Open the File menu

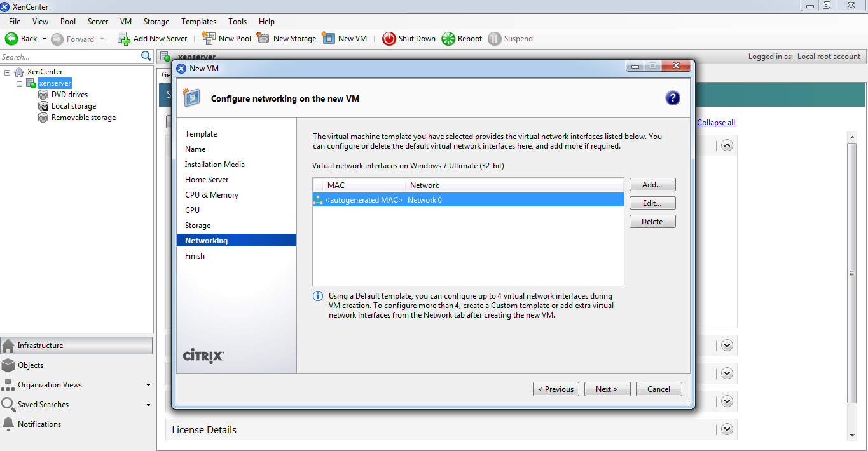[x=15, y=22]
